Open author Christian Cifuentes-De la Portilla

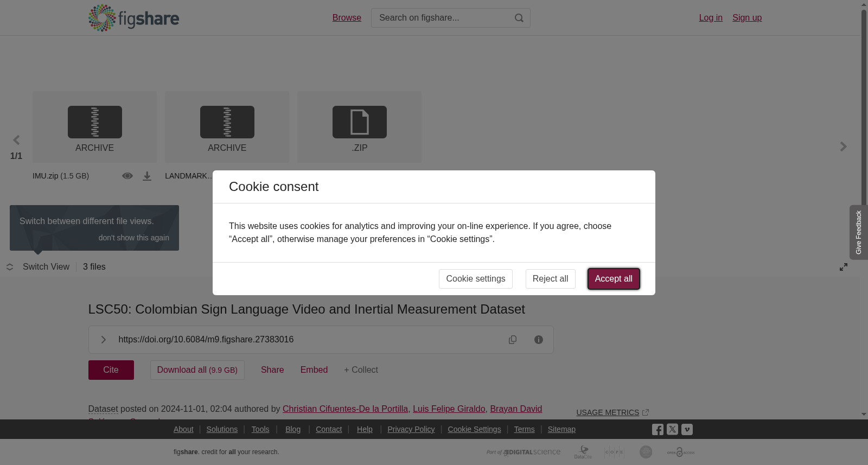[345, 409]
